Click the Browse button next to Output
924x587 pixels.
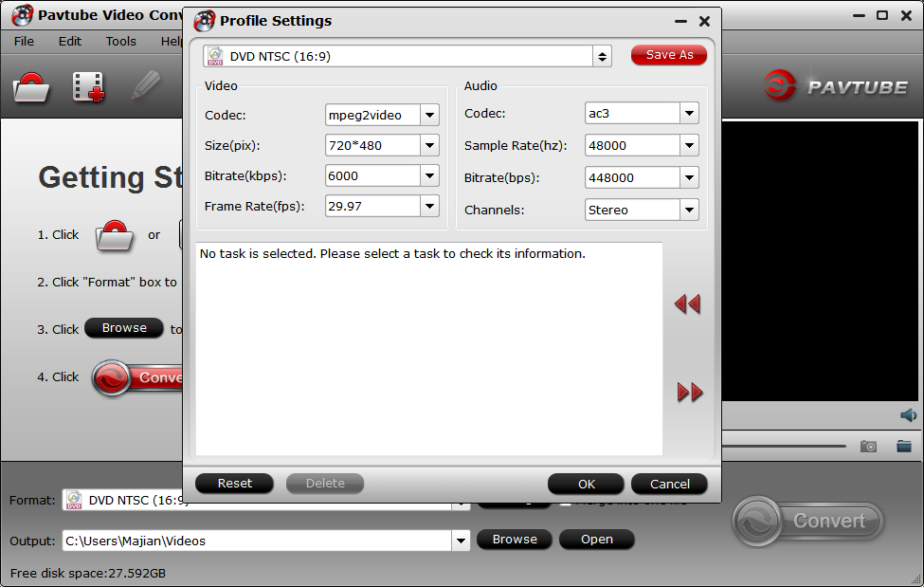click(515, 540)
